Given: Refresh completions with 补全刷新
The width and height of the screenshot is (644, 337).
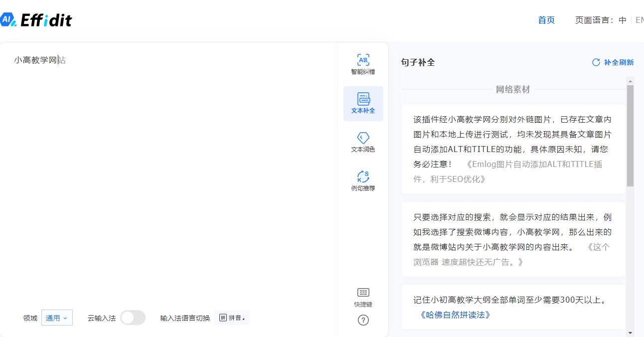Looking at the screenshot, I should [x=613, y=62].
